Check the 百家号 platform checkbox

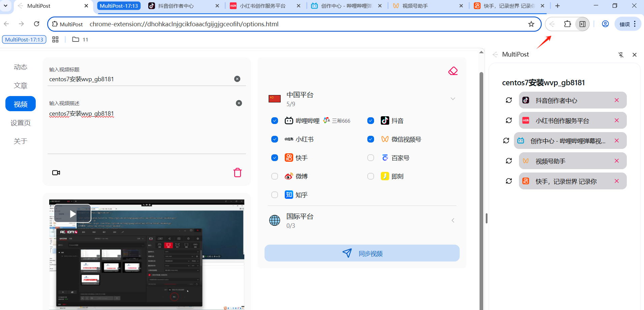pyautogui.click(x=371, y=158)
